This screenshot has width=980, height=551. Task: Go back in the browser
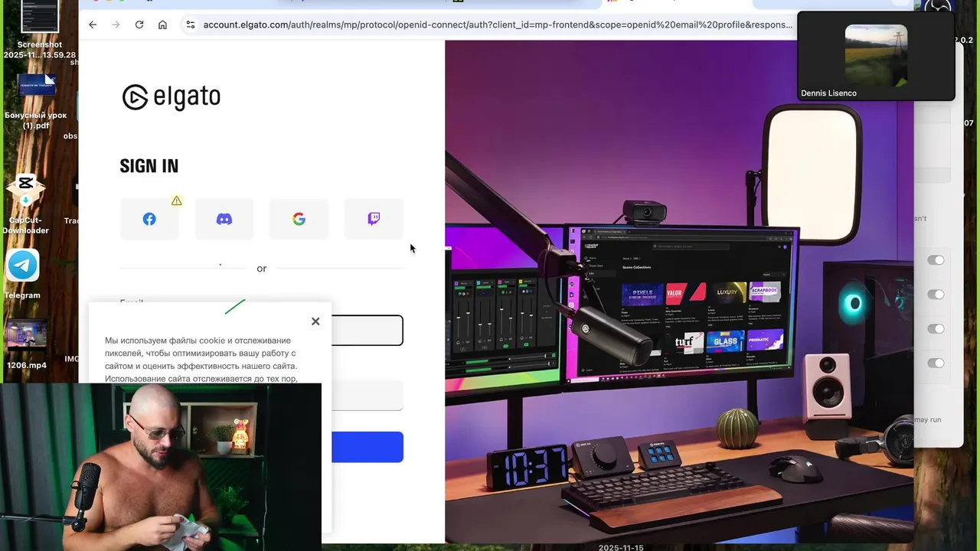(x=93, y=24)
